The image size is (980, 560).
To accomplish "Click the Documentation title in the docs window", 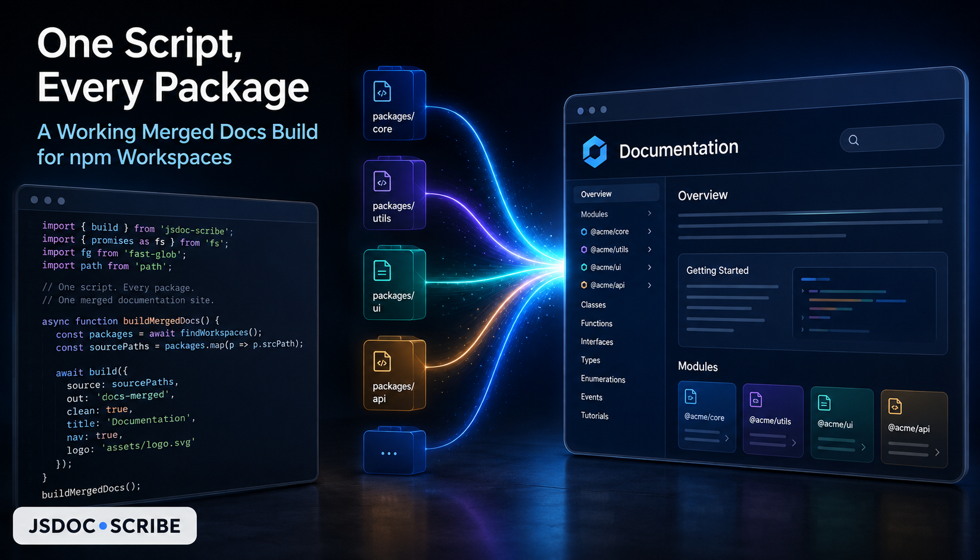I will coord(679,149).
